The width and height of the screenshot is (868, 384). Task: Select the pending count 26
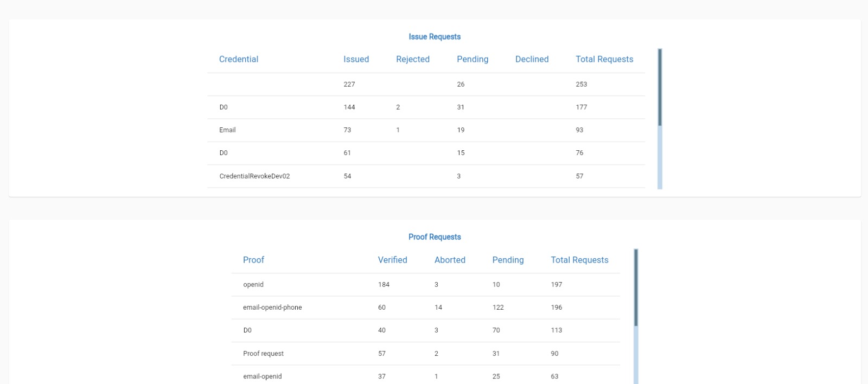click(x=461, y=84)
